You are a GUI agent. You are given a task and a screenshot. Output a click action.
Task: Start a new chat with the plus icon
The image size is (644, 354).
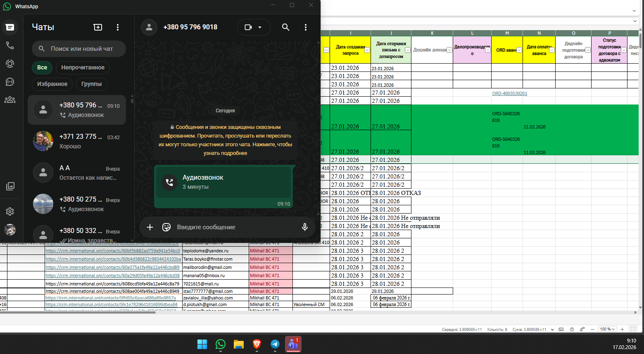pyautogui.click(x=98, y=27)
